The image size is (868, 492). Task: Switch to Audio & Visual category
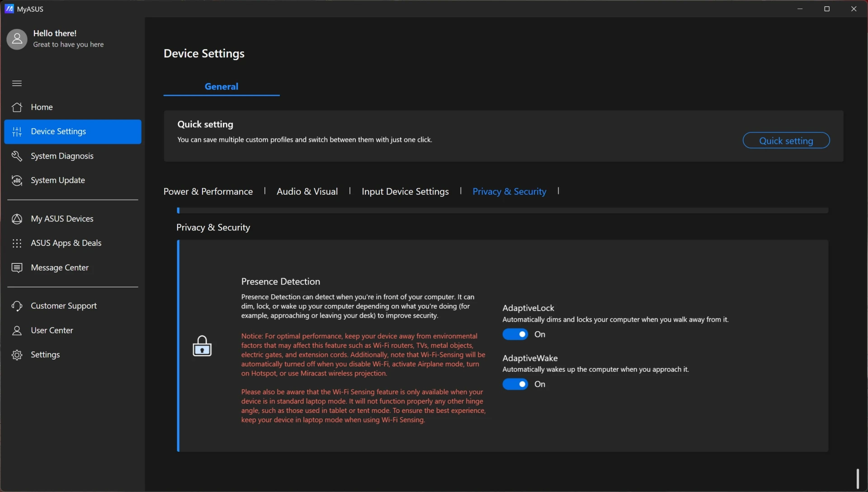pyautogui.click(x=307, y=192)
